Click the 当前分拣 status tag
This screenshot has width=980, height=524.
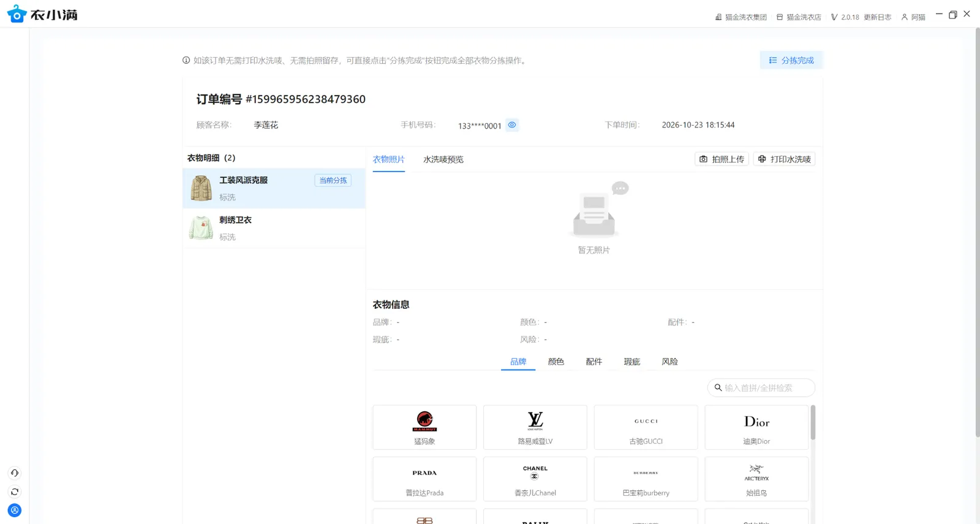click(x=333, y=180)
